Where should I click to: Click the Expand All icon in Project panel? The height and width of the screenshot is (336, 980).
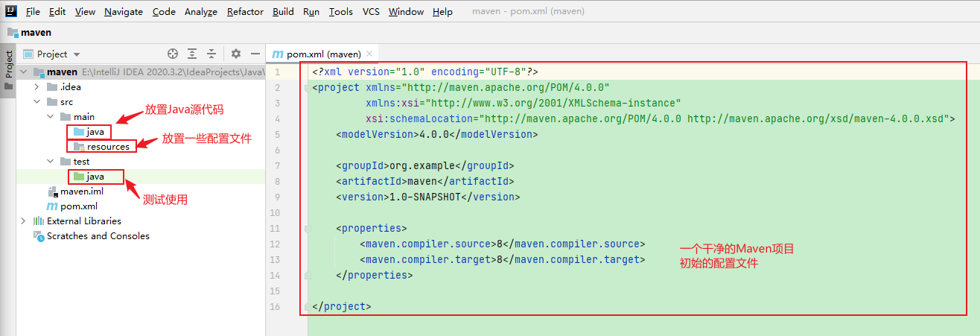coord(192,54)
